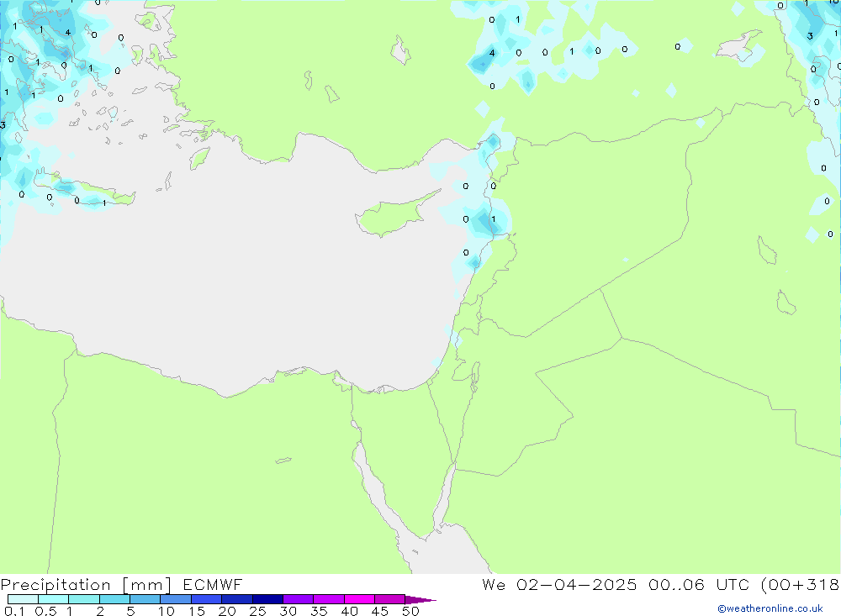
Task: Click the 45–50 mm legend swatch
Action: (389, 599)
